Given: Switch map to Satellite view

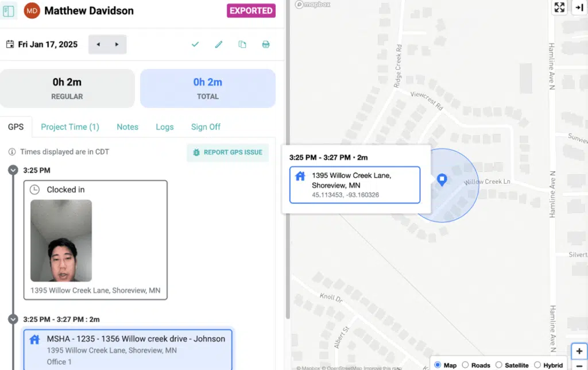Looking at the screenshot, I should (498, 365).
